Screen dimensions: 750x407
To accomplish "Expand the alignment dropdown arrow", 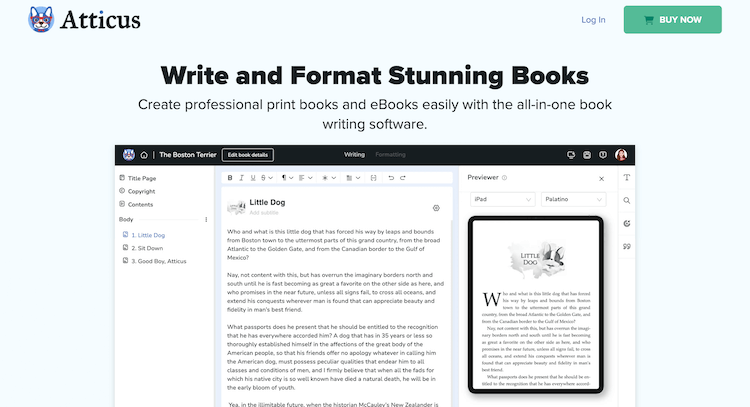I will pyautogui.click(x=310, y=178).
